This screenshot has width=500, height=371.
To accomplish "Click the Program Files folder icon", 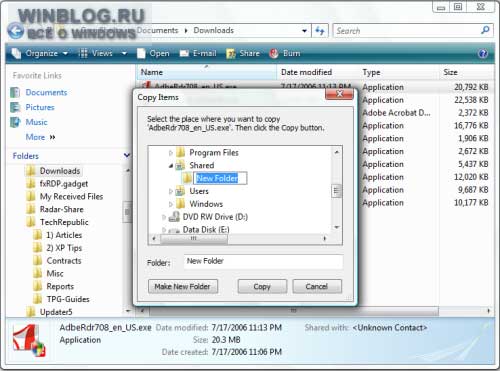I will [180, 153].
